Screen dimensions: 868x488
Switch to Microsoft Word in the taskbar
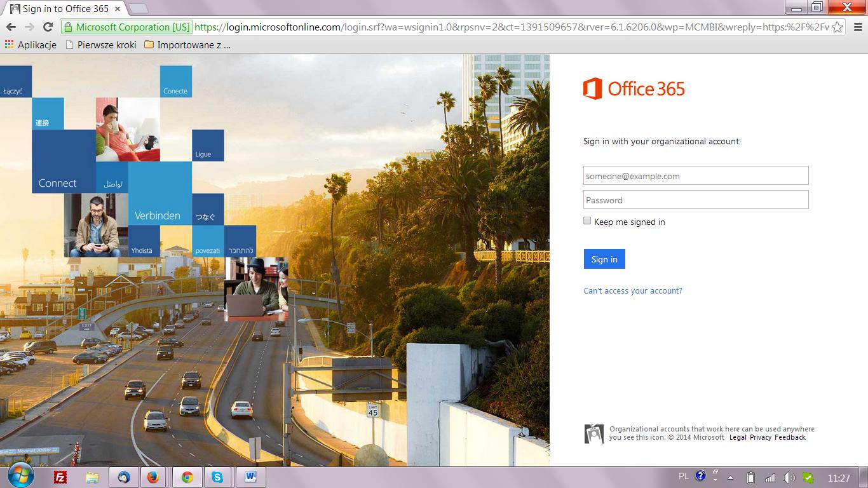pos(250,477)
